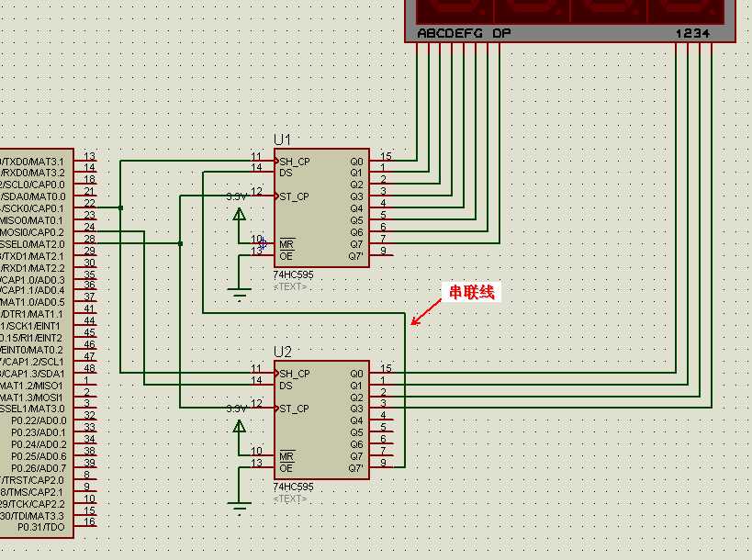Click the P0.23/AD0.1 pin label on the MCU
Image resolution: width=752 pixels, height=560 pixels.
click(x=39, y=433)
